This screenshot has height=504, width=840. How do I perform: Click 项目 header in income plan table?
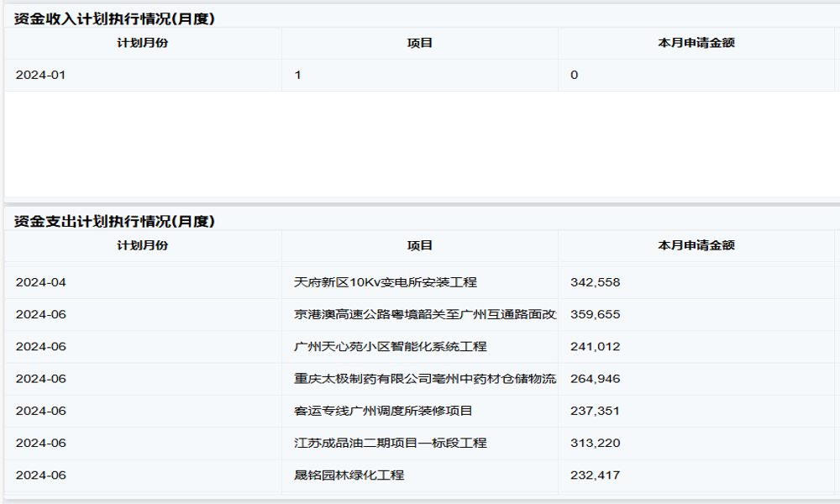419,43
